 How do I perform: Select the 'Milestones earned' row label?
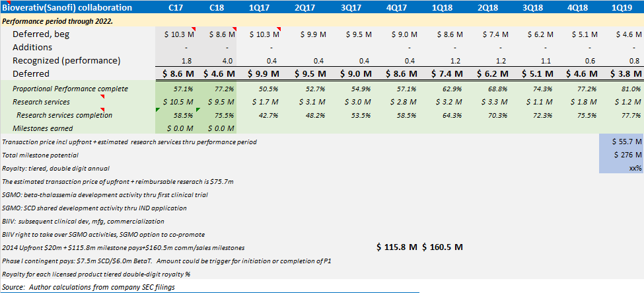43,128
